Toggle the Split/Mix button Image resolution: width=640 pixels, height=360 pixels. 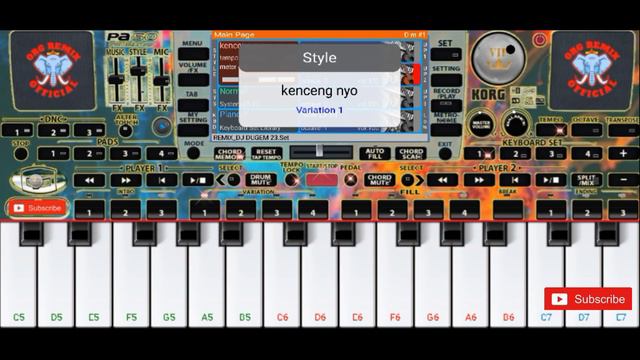587,180
